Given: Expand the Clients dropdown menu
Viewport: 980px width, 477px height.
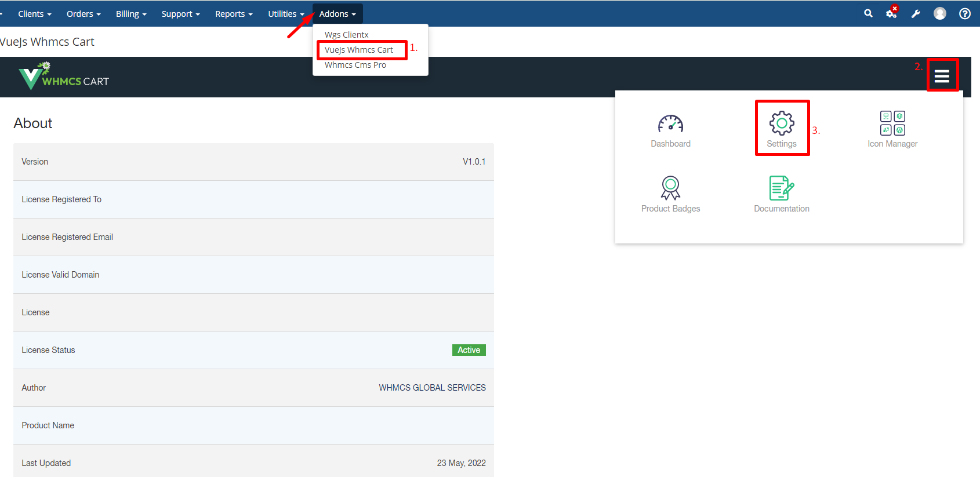Looking at the screenshot, I should (35, 14).
